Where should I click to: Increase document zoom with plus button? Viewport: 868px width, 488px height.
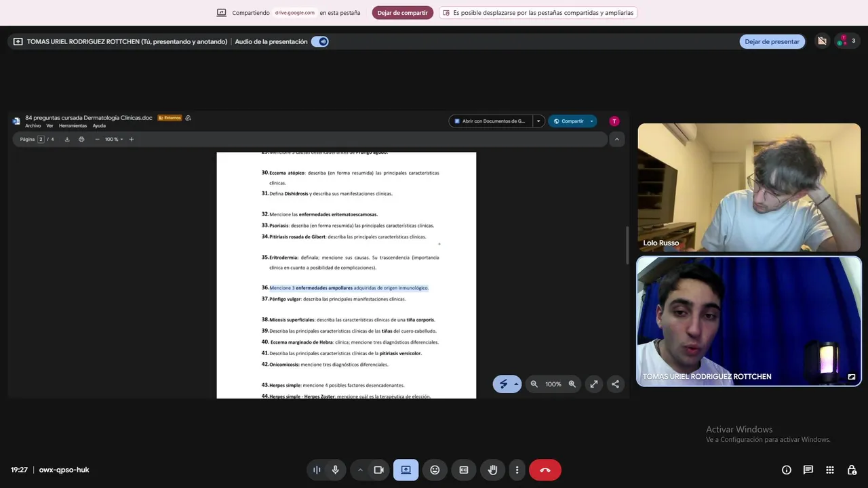click(x=132, y=139)
